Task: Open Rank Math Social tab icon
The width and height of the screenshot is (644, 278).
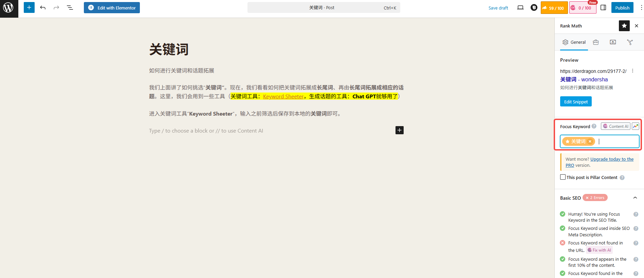Action: click(x=630, y=42)
